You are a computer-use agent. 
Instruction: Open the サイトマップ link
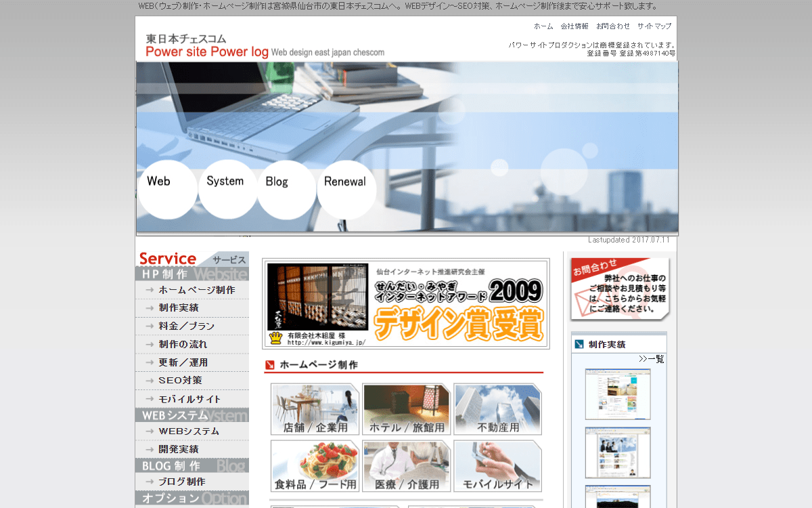click(654, 26)
